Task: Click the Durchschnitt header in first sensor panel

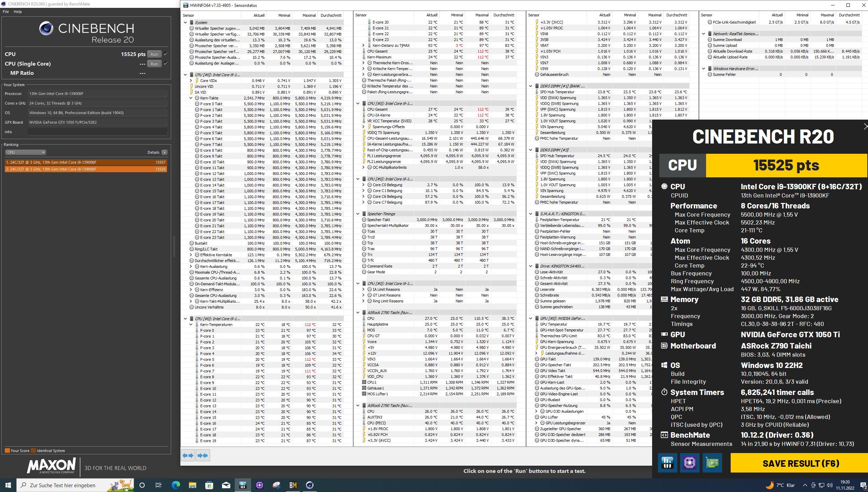Action: [x=331, y=15]
